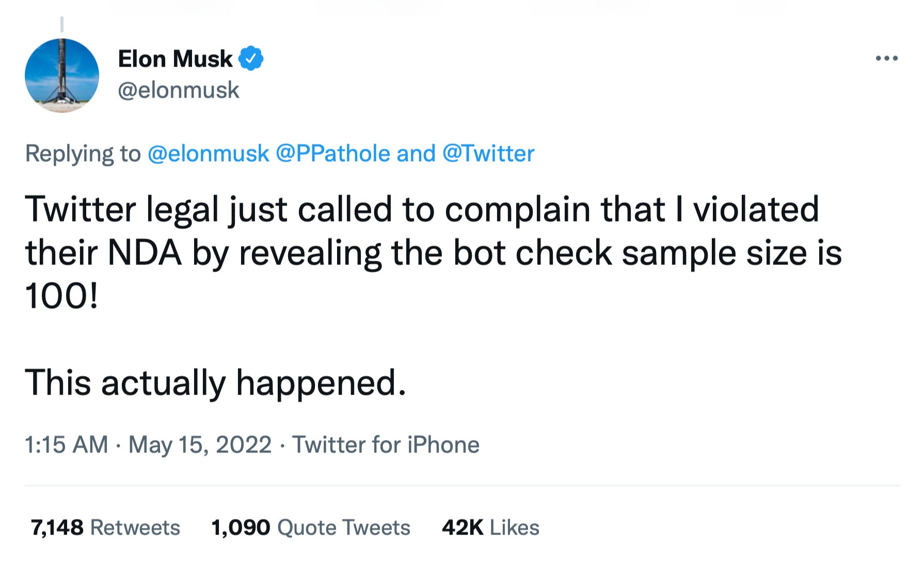Screen dimensions: 924x564
Task: Click the thread connector line above the avatar
Action: pos(62,24)
